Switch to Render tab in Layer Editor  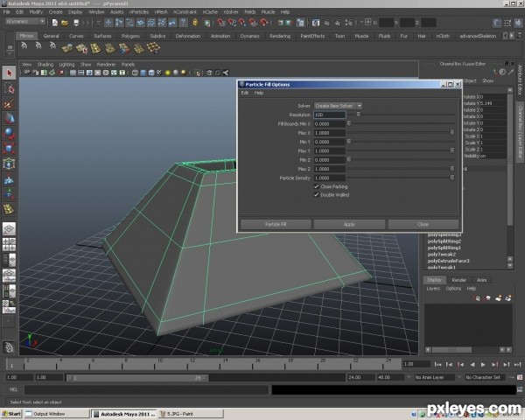click(x=459, y=280)
